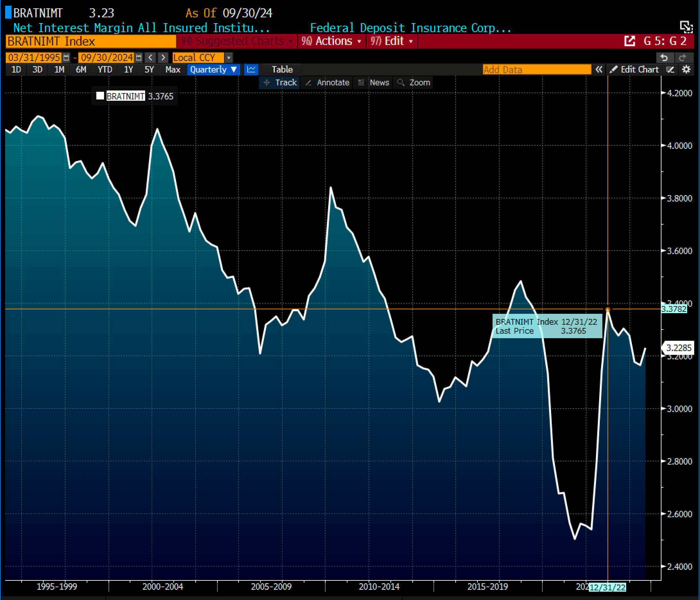The height and width of the screenshot is (600, 700).
Task: Click the chart markup pencil icon
Action: 670,70
